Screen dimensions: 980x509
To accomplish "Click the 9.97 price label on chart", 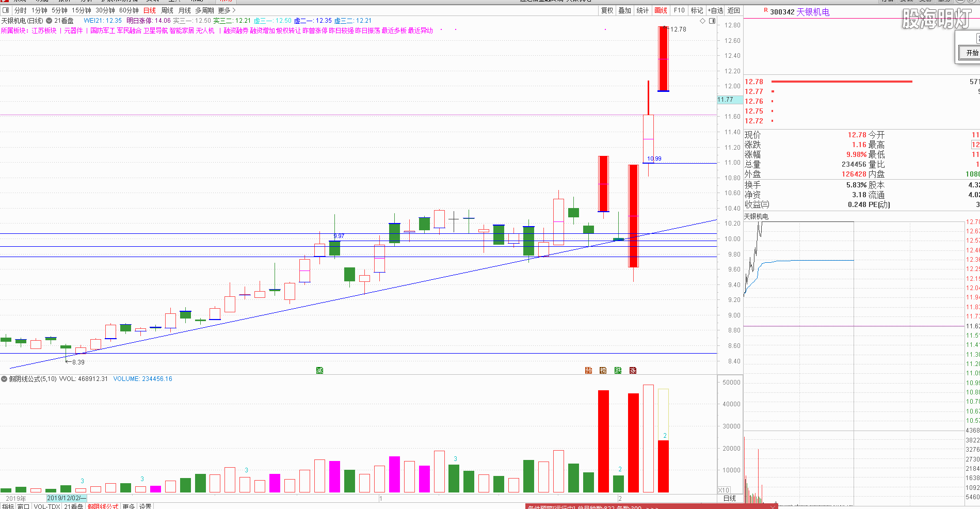I will point(339,236).
